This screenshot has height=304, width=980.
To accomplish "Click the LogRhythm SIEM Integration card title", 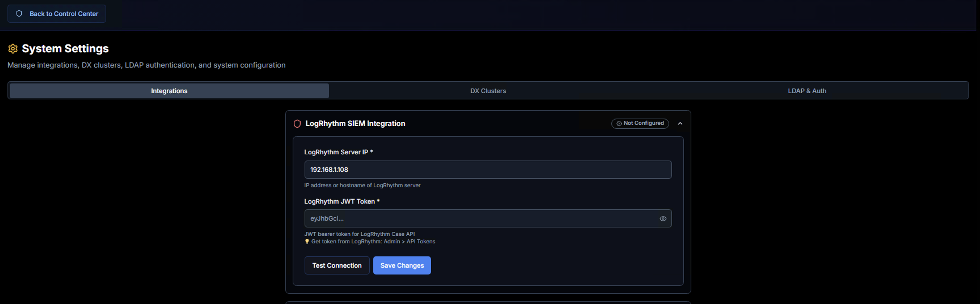I will click(x=355, y=123).
